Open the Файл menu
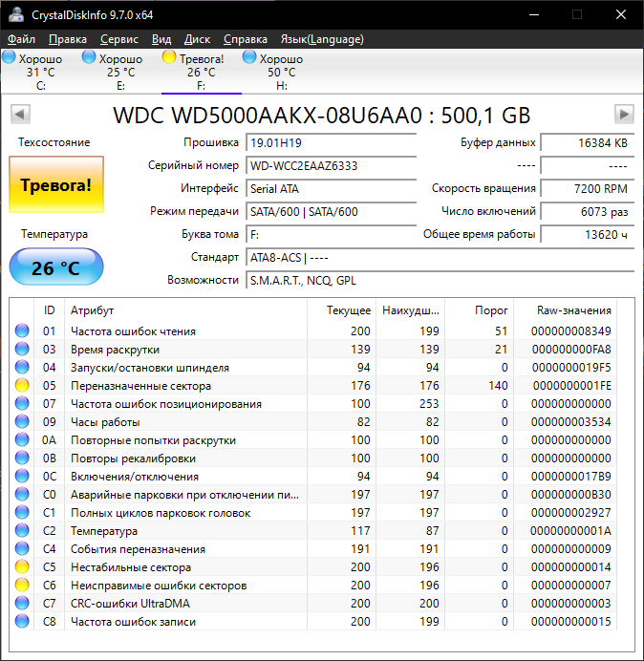Screen dimensions: 644x661 pyautogui.click(x=21, y=39)
